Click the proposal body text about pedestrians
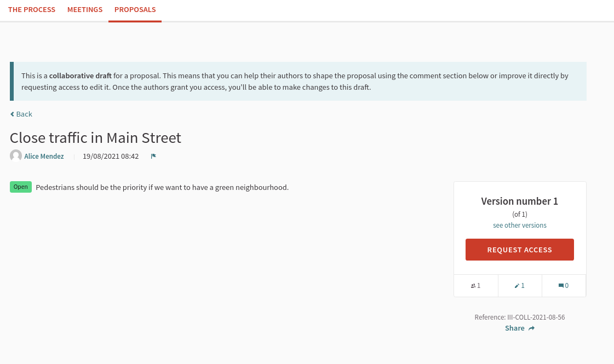Image resolution: width=614 pixels, height=364 pixels. (162, 188)
